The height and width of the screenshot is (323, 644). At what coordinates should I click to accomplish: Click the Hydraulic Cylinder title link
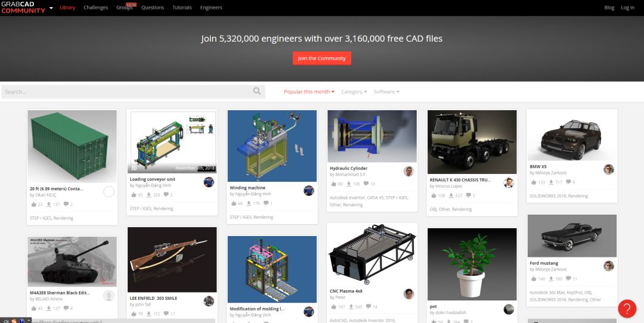[x=348, y=168]
